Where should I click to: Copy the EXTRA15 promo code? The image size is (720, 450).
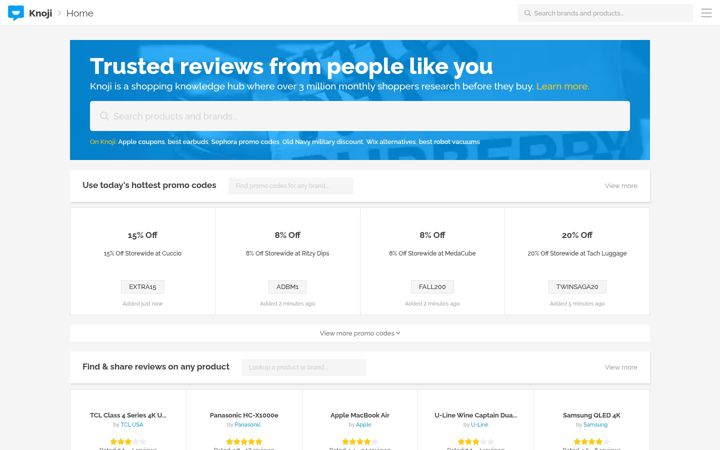pos(142,287)
